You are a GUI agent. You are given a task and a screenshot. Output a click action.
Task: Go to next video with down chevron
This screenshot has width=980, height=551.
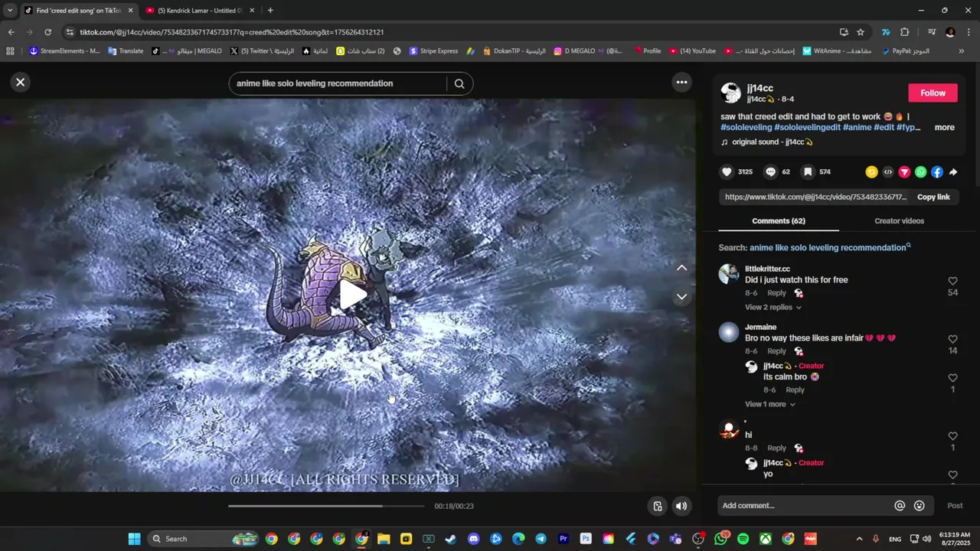click(681, 297)
